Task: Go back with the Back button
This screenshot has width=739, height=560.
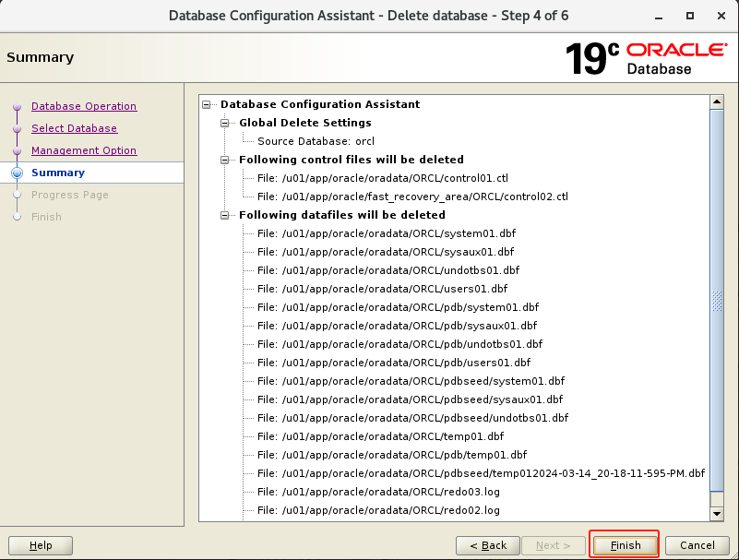Action: coord(488,545)
